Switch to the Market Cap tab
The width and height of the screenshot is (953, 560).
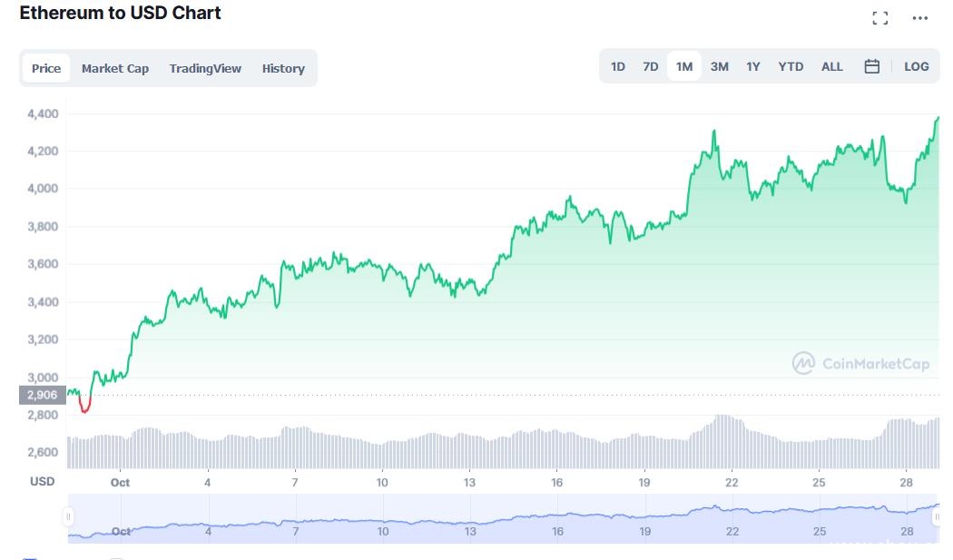coord(115,68)
